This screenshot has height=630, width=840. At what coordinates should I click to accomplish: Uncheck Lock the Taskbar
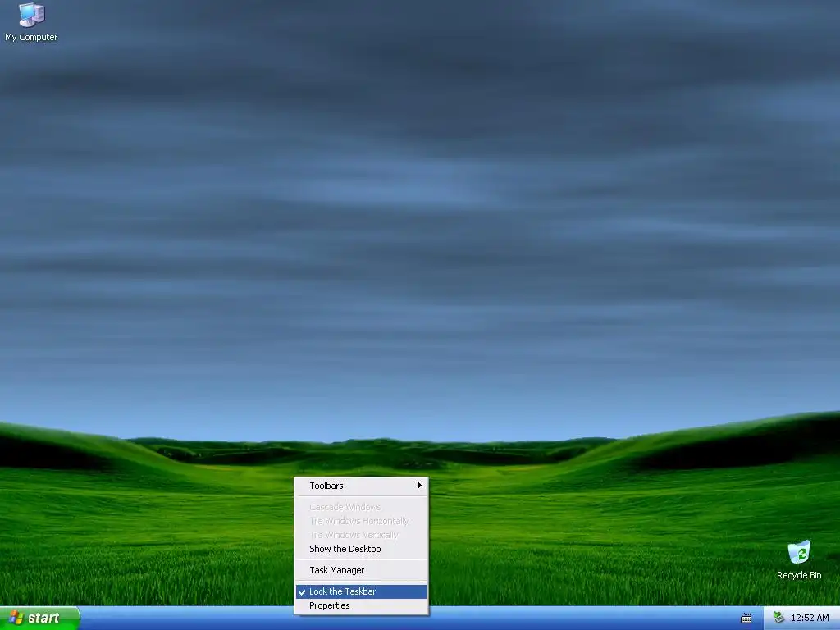pos(361,591)
